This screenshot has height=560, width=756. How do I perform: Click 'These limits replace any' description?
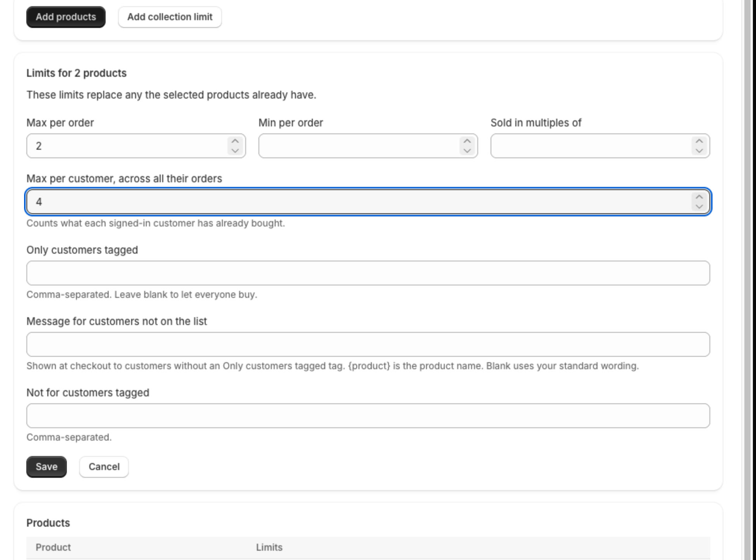171,95
